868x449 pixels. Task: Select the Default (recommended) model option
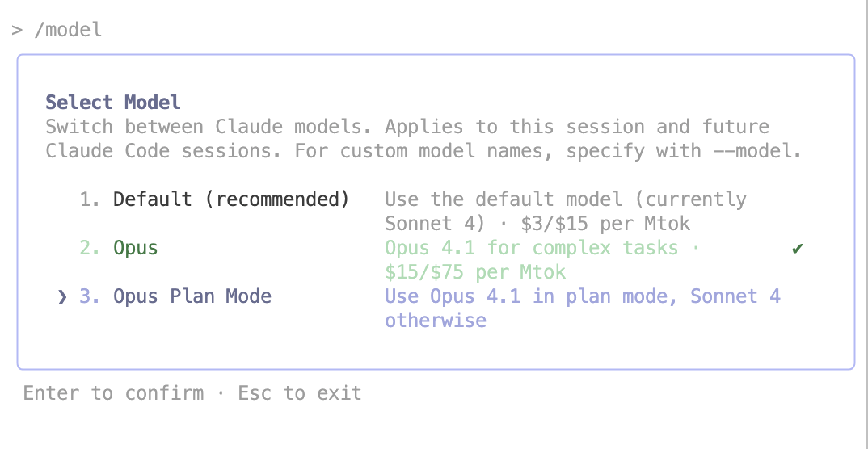pyautogui.click(x=230, y=199)
